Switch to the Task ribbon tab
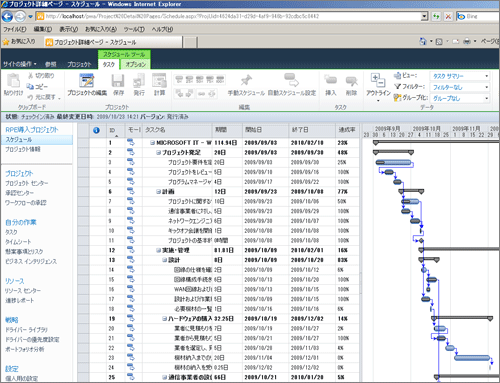The image size is (500, 383). click(x=109, y=64)
